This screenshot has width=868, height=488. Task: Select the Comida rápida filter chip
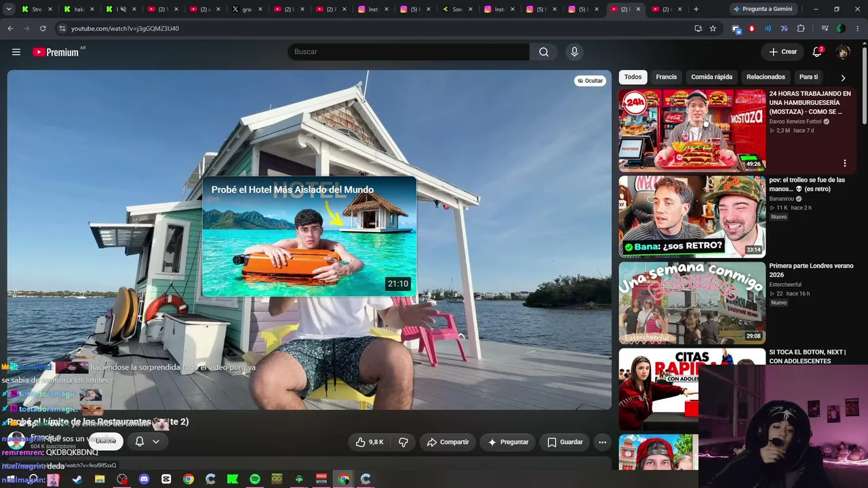click(x=711, y=77)
